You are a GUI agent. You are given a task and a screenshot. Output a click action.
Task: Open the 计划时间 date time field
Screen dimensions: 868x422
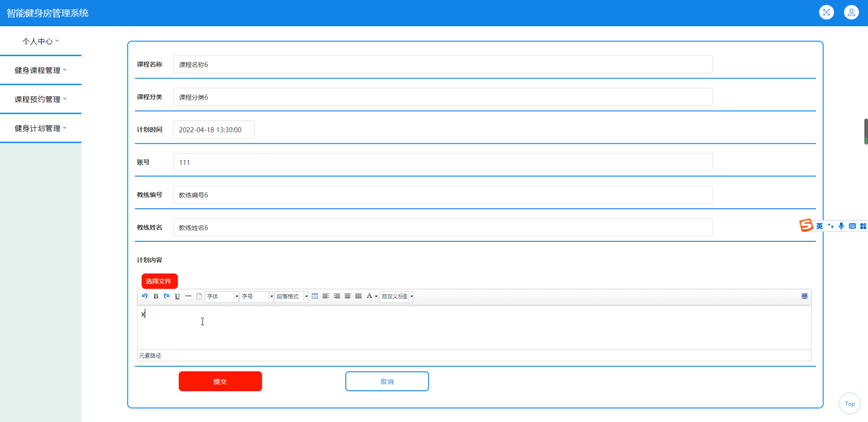pyautogui.click(x=214, y=130)
